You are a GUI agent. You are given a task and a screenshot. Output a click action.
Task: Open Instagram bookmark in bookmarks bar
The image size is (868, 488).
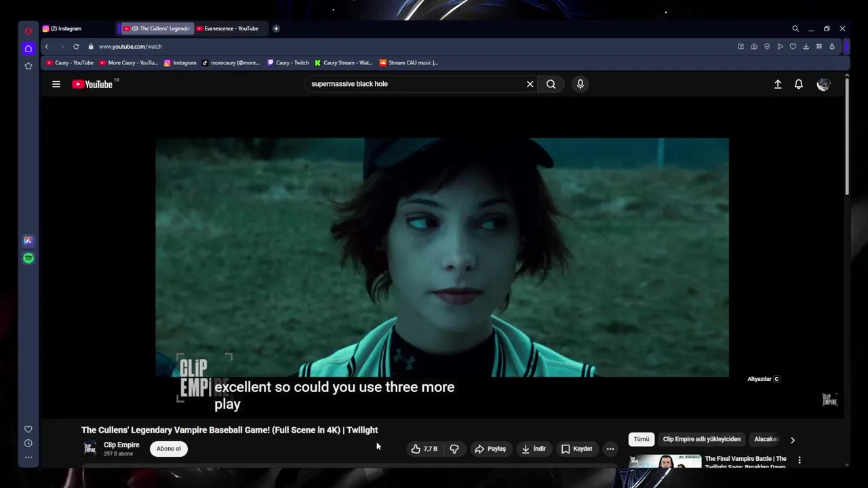[180, 63]
